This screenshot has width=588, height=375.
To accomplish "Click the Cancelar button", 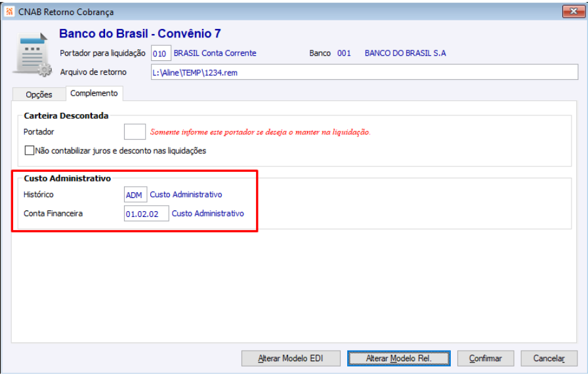I will [x=549, y=359].
